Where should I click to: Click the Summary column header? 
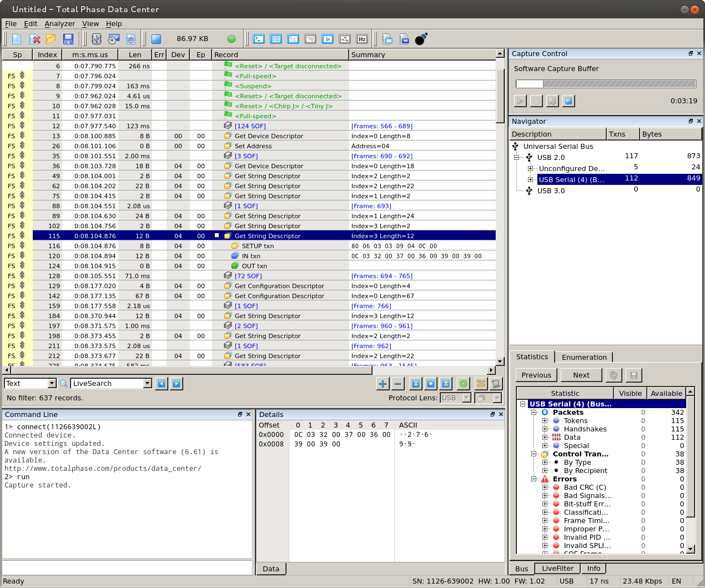[422, 54]
